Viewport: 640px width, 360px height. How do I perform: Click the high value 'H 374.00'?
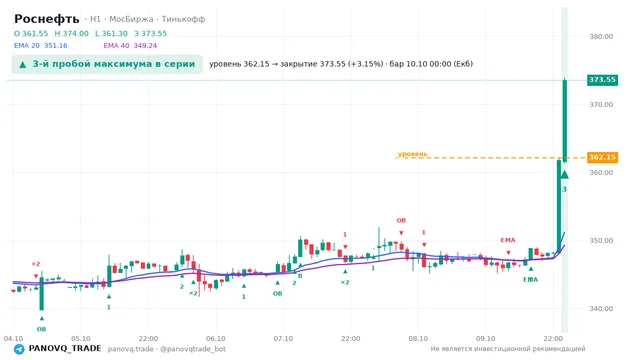(71, 33)
